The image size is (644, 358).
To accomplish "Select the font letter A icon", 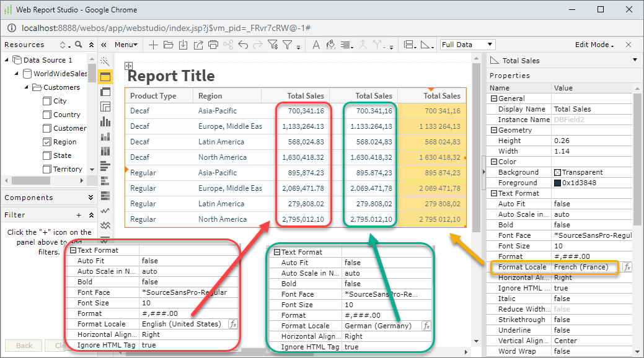I will 316,45.
